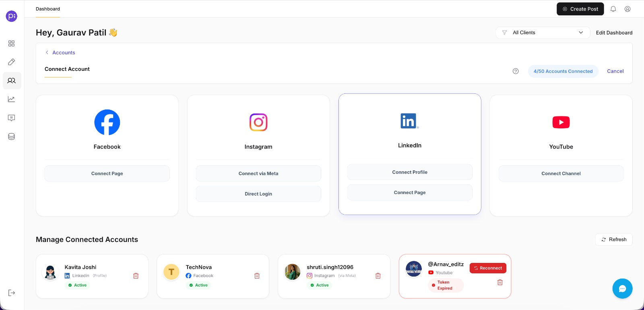Click the Instagram logo
Image resolution: width=644 pixels, height=310 pixels.
point(258,122)
